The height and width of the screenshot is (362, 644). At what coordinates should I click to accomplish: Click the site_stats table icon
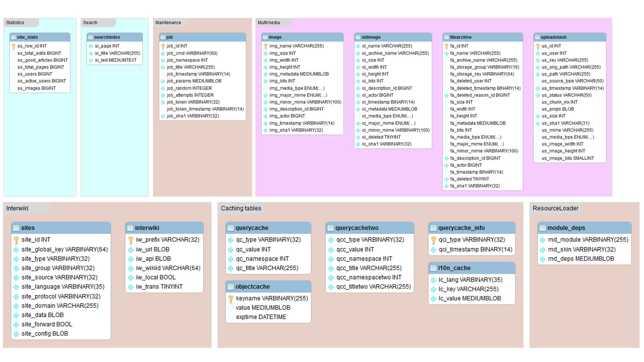pos(13,37)
